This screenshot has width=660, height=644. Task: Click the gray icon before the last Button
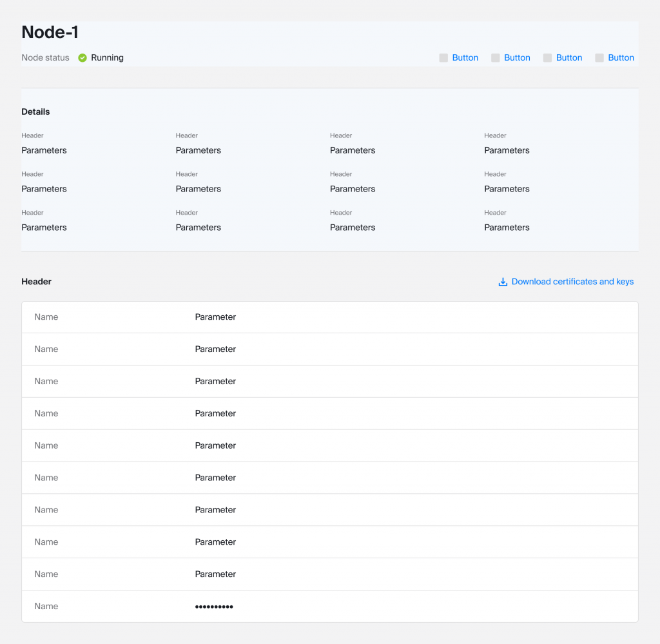[x=599, y=57]
